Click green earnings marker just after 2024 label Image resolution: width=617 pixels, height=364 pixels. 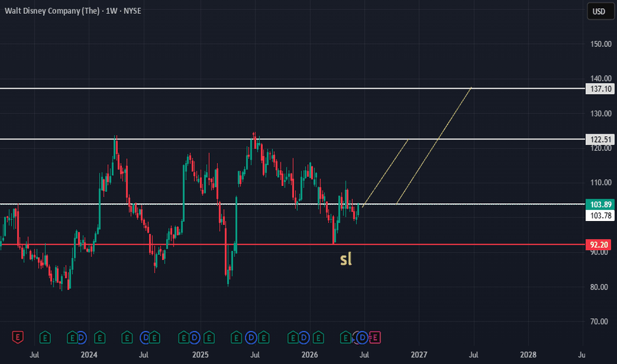click(99, 338)
